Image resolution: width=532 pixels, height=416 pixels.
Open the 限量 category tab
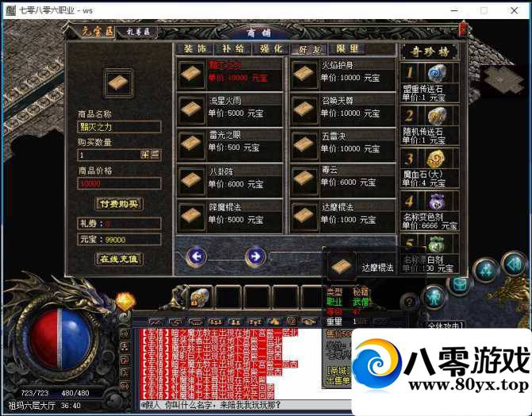tap(346, 49)
